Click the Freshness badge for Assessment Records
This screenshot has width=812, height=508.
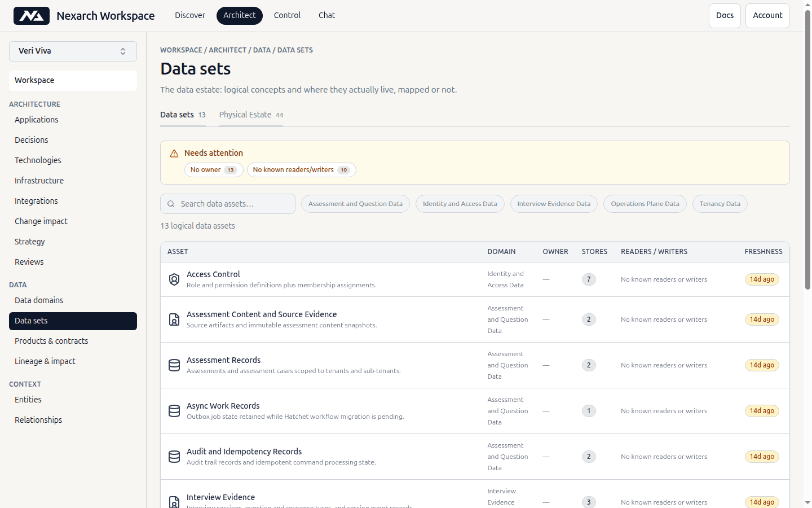click(x=762, y=365)
